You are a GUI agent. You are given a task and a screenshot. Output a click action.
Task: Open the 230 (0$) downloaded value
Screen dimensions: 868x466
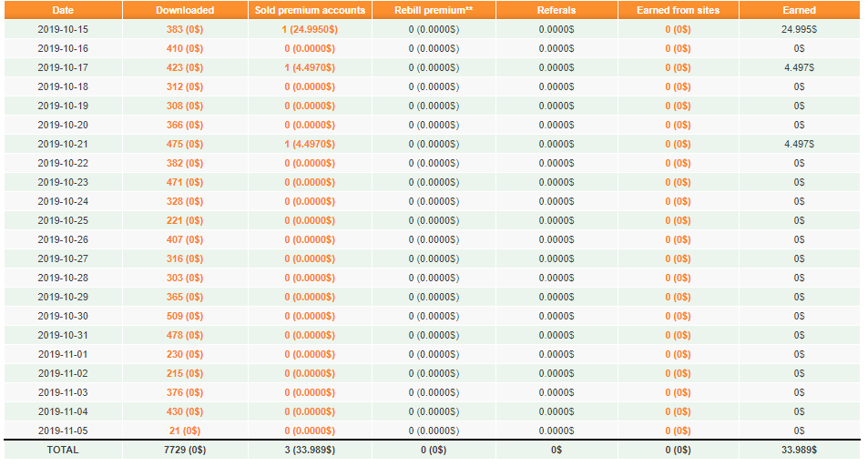[x=185, y=354]
